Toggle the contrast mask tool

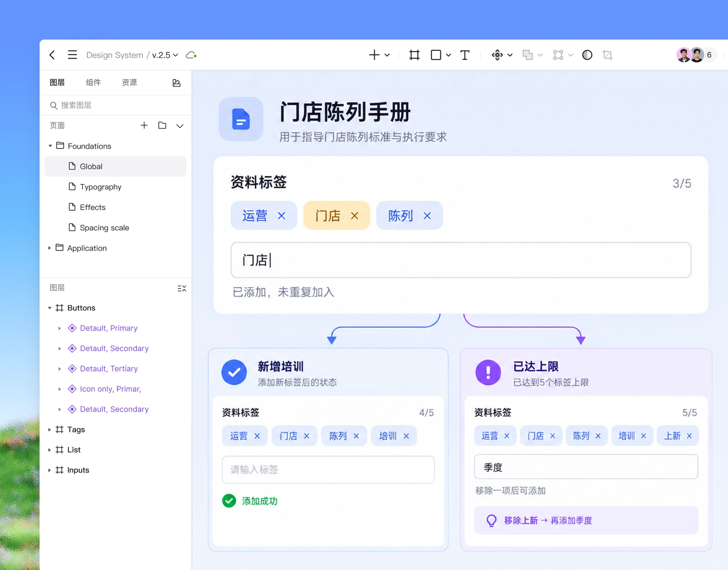point(587,55)
